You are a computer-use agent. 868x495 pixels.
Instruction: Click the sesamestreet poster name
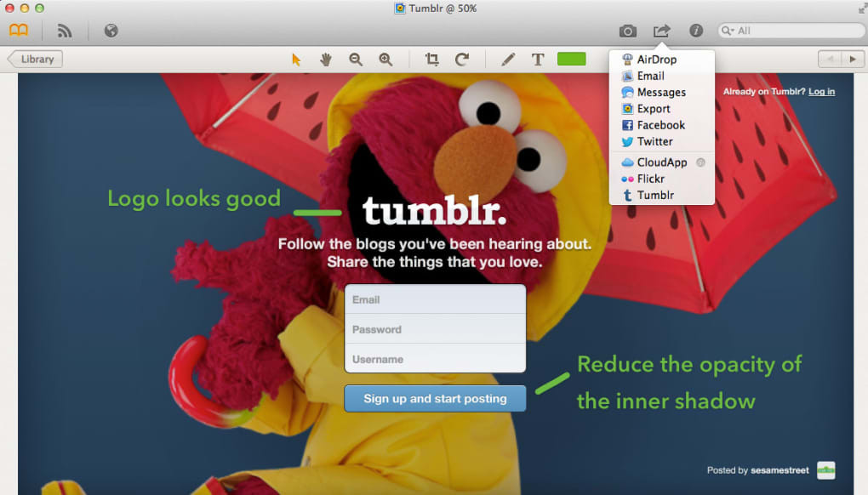click(779, 470)
